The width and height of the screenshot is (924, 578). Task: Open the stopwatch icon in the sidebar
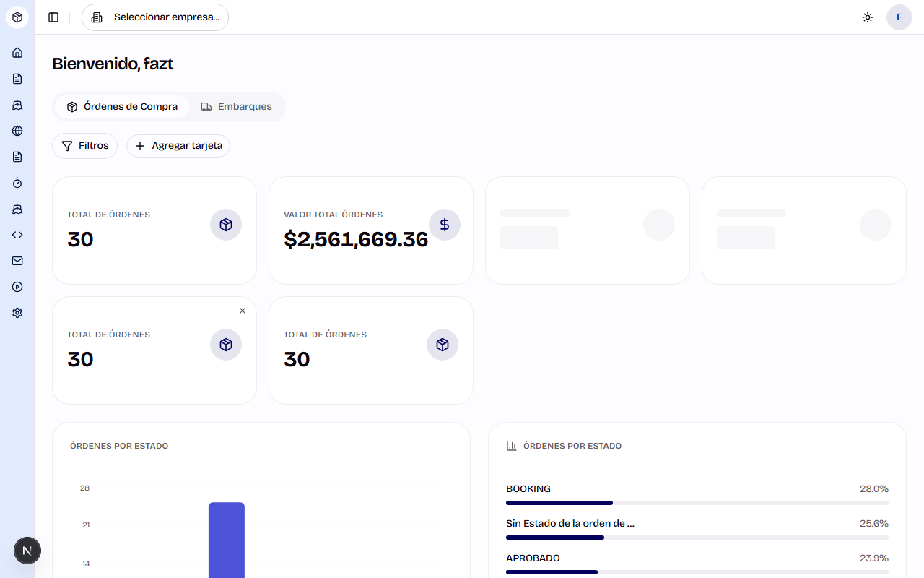pos(17,183)
